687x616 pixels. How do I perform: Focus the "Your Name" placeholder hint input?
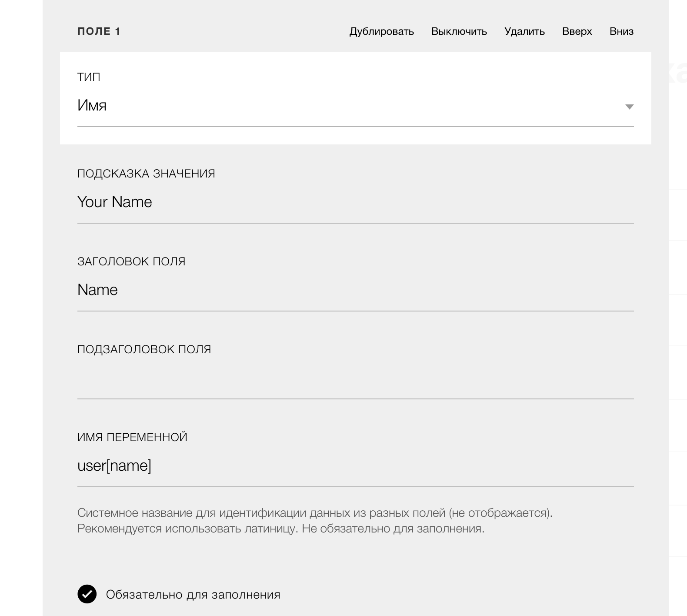(355, 202)
